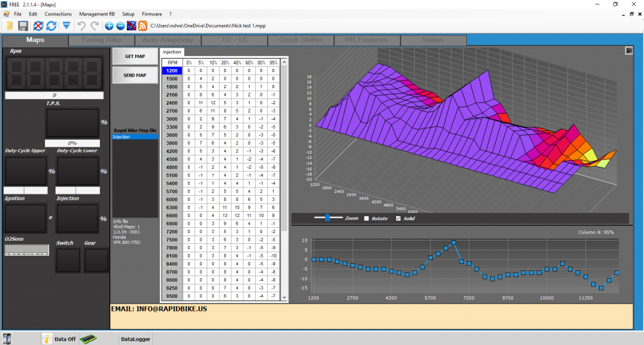This screenshot has height=345, width=644.
Task: Open the Management RB menu
Action: coord(97,14)
